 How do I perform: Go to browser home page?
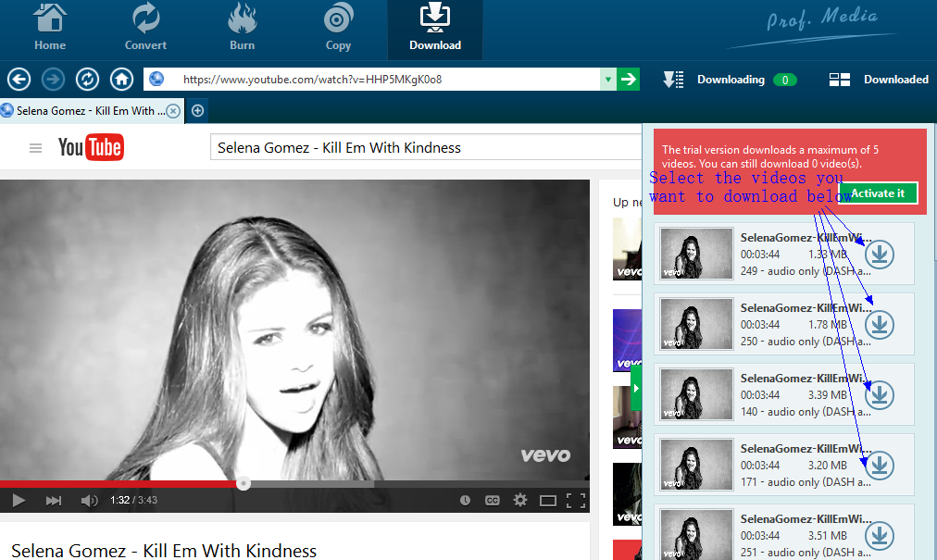pos(122,79)
